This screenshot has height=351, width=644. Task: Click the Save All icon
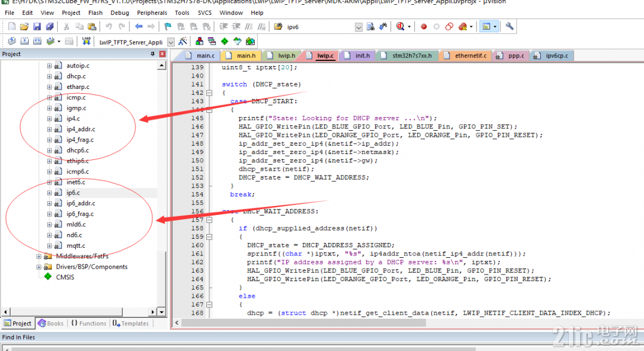click(x=49, y=27)
